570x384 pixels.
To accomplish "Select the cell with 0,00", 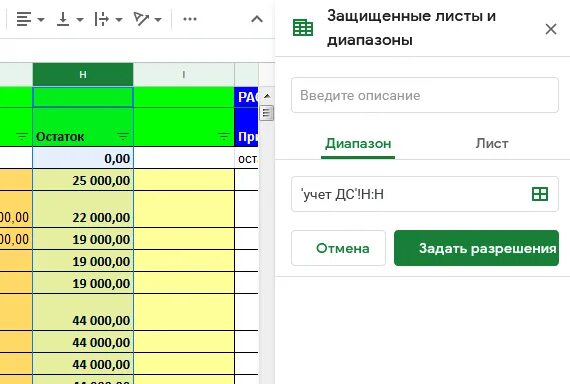I will (x=83, y=158).
